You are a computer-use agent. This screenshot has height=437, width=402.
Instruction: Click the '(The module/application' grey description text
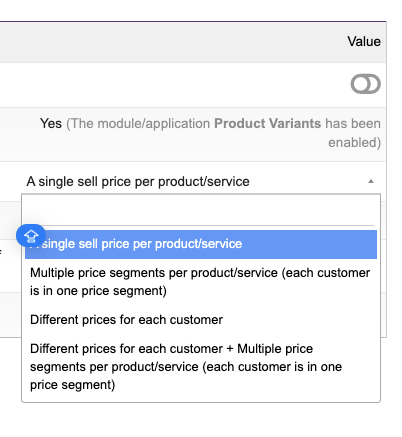point(138,123)
